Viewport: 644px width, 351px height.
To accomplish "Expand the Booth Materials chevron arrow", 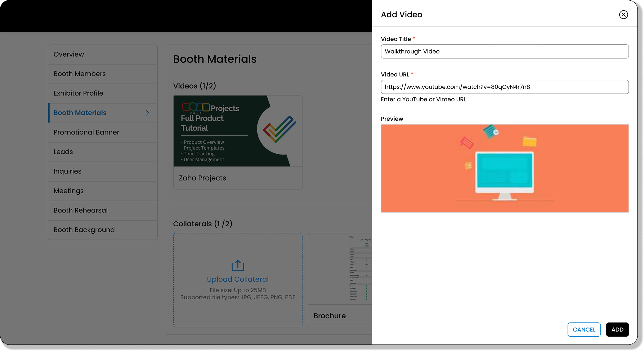I will pyautogui.click(x=147, y=113).
